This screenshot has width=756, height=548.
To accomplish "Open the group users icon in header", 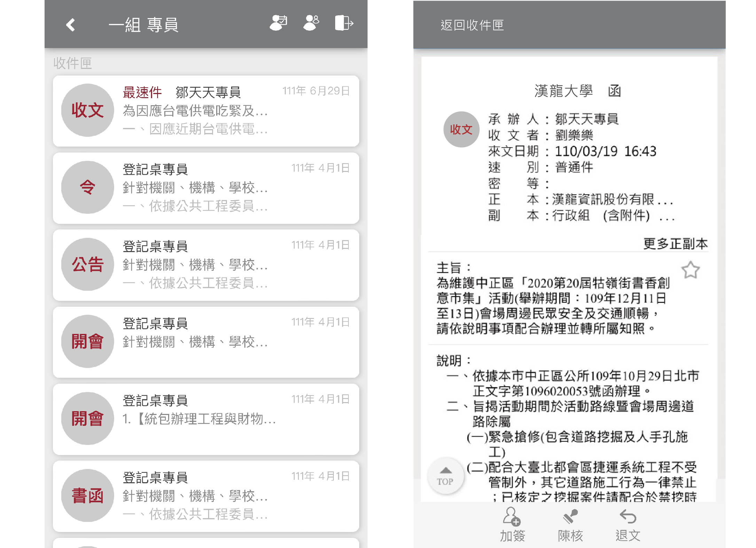I will (x=311, y=23).
